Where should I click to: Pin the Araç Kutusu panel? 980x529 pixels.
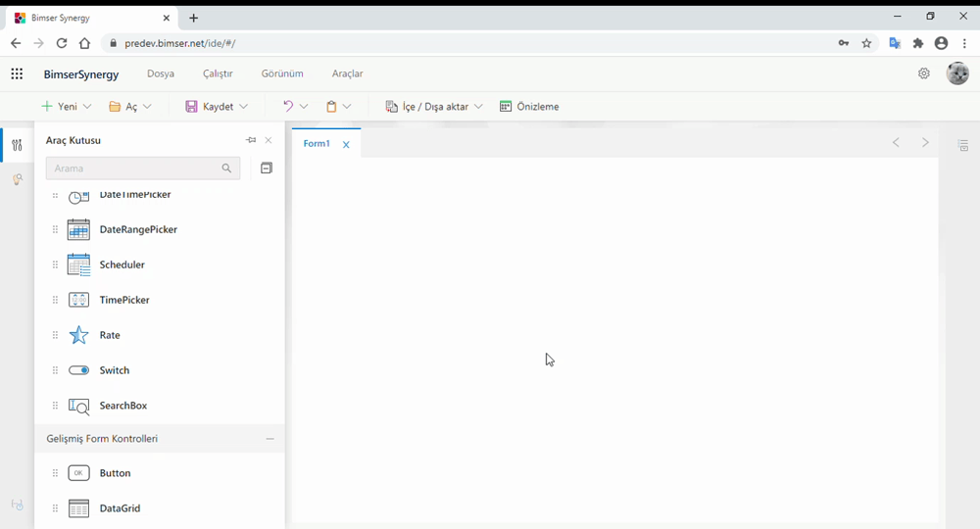coord(251,140)
